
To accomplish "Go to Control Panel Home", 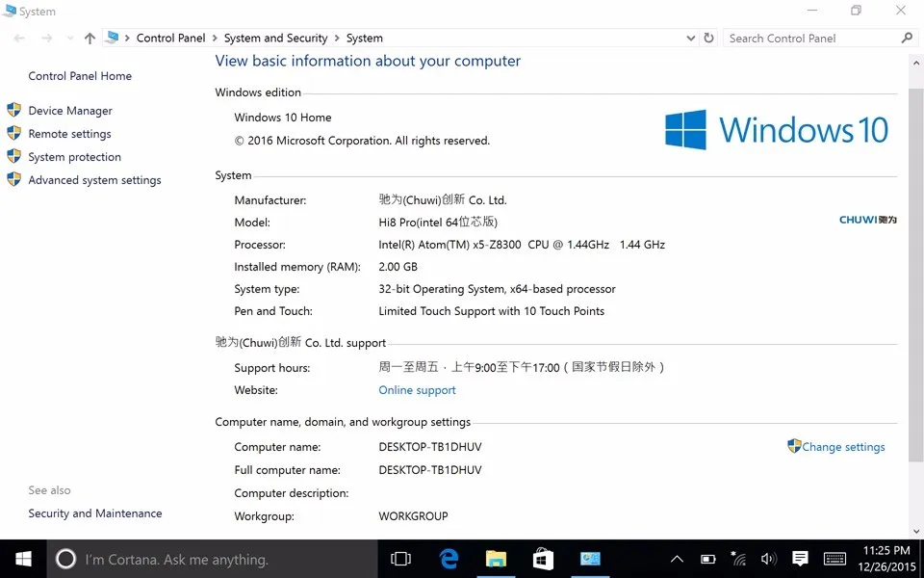I will tap(80, 76).
